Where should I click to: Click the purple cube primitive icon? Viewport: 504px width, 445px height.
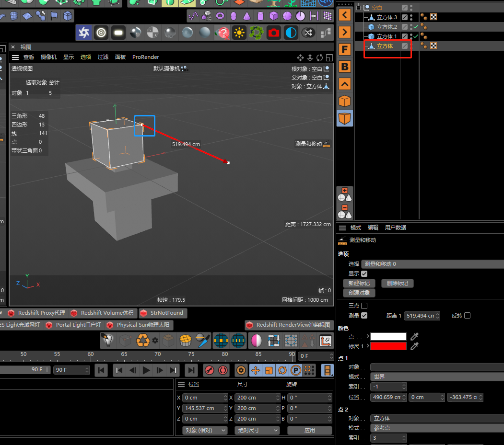pos(273,16)
